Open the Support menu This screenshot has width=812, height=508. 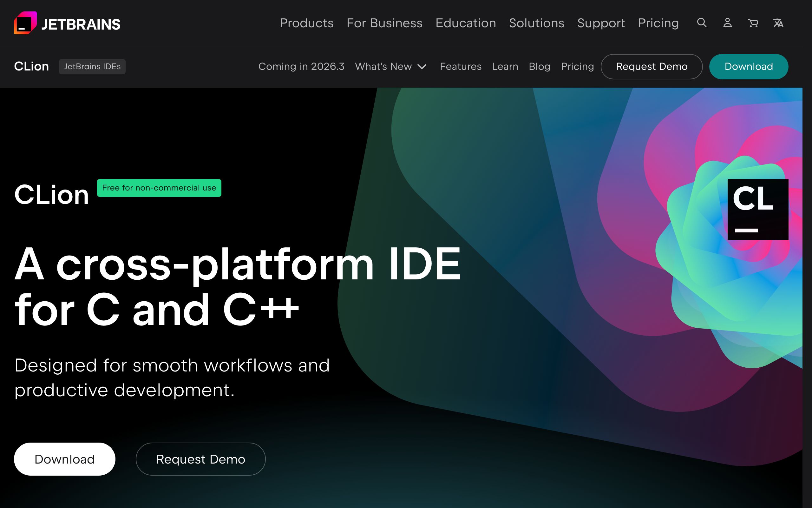[x=601, y=23]
